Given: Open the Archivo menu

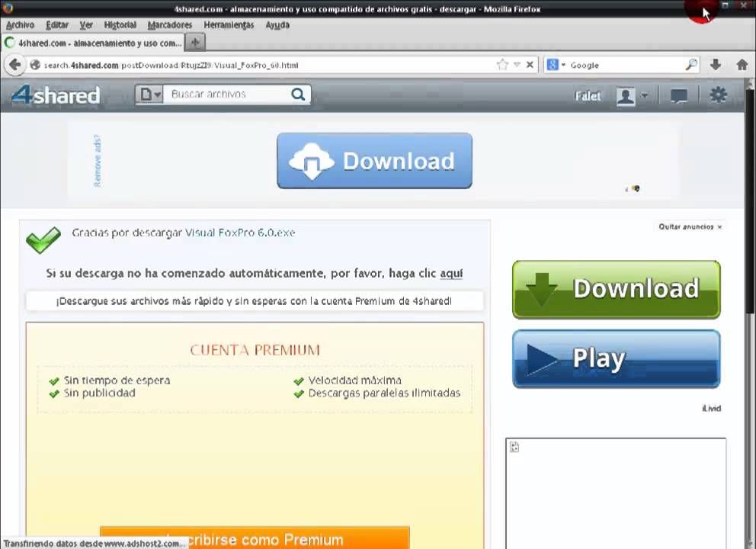Looking at the screenshot, I should (21, 24).
